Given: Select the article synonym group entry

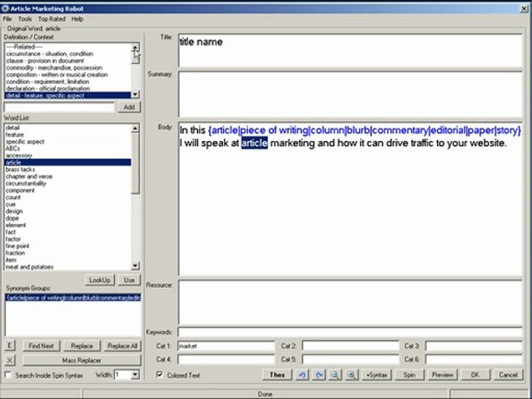Looking at the screenshot, I should 73,298.
